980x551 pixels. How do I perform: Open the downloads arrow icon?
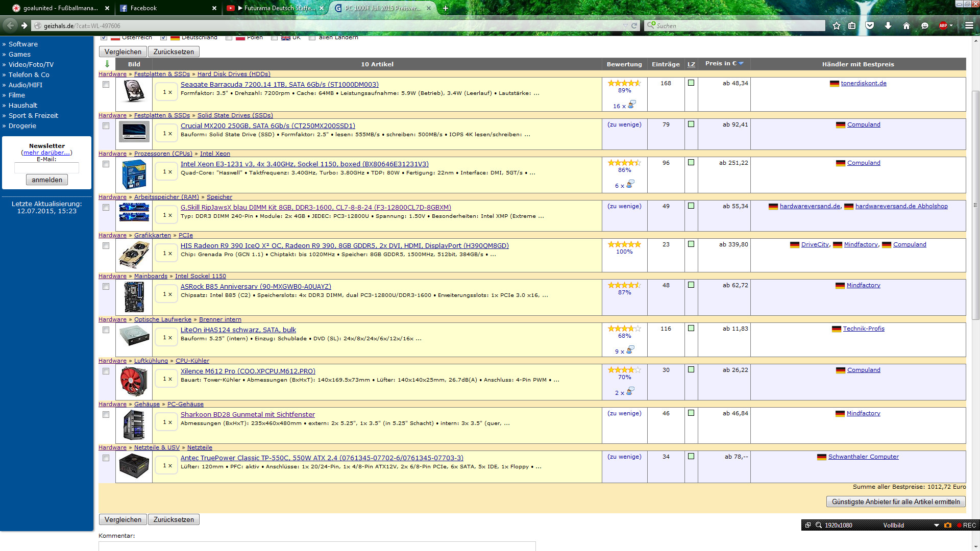click(x=888, y=26)
